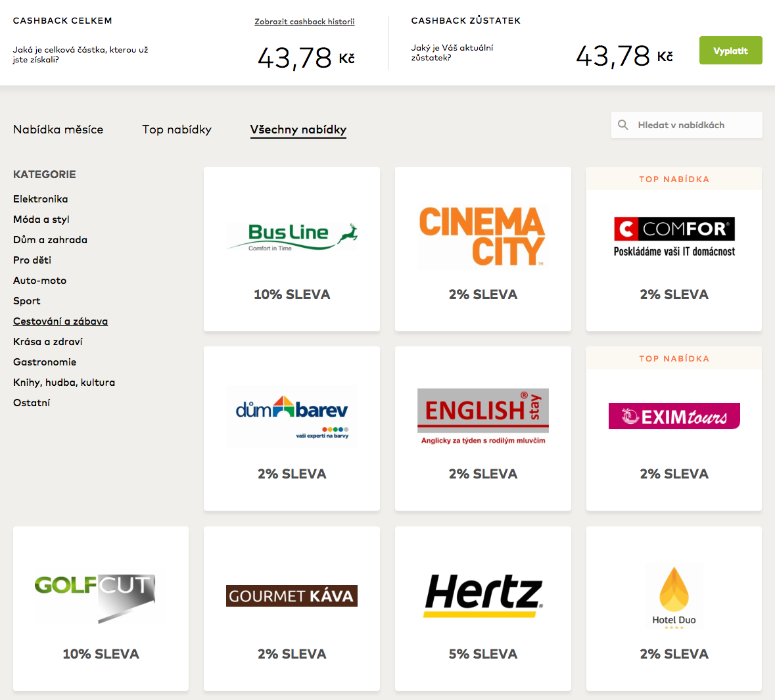Screen dimensions: 775x700
Task: Filter by Knihy, hudba, kultura category
Action: pyautogui.click(x=64, y=383)
